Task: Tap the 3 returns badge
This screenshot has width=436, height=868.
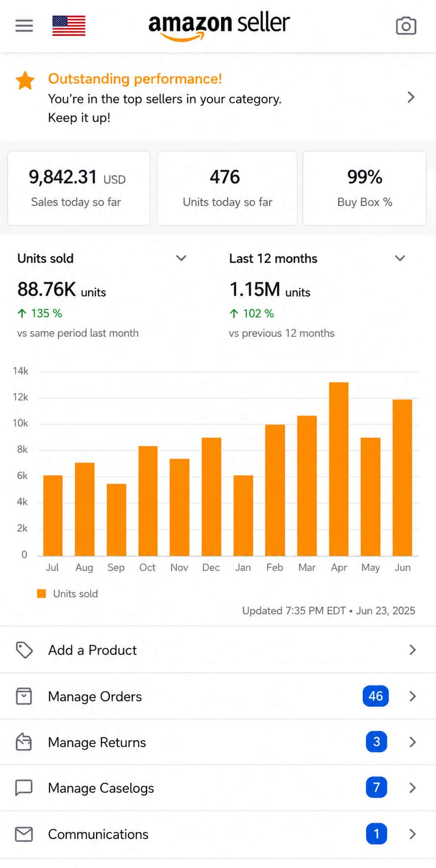Action: tap(376, 742)
